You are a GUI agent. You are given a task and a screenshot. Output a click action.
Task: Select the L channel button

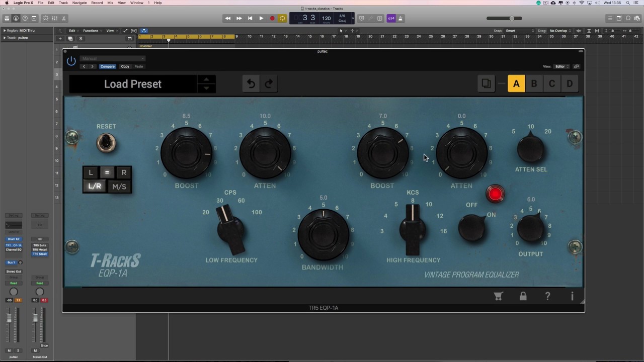click(91, 173)
